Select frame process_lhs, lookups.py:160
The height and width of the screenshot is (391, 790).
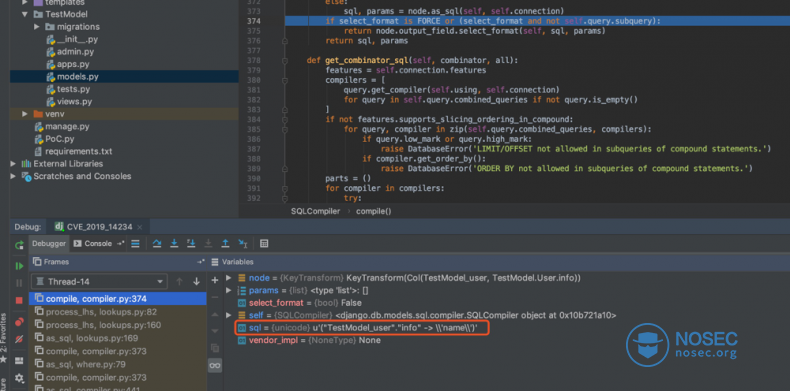pyautogui.click(x=118, y=325)
